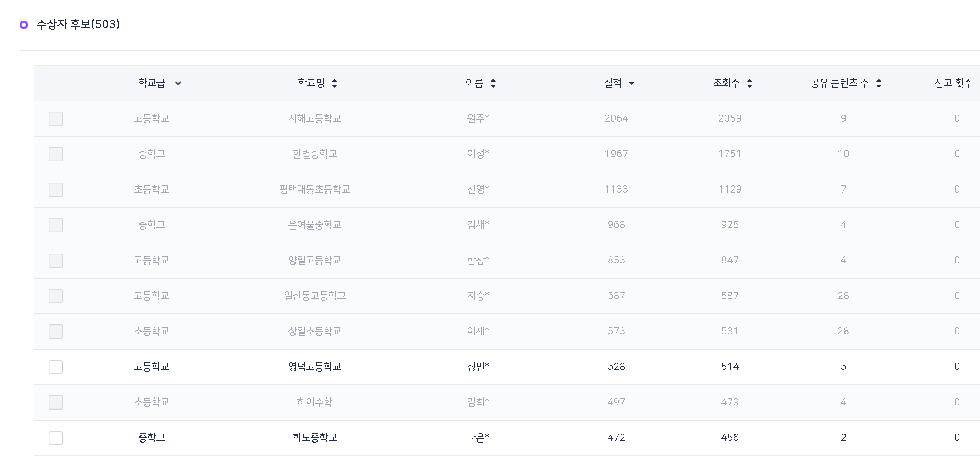
Task: Click the 실적 column header label
Action: (x=612, y=83)
